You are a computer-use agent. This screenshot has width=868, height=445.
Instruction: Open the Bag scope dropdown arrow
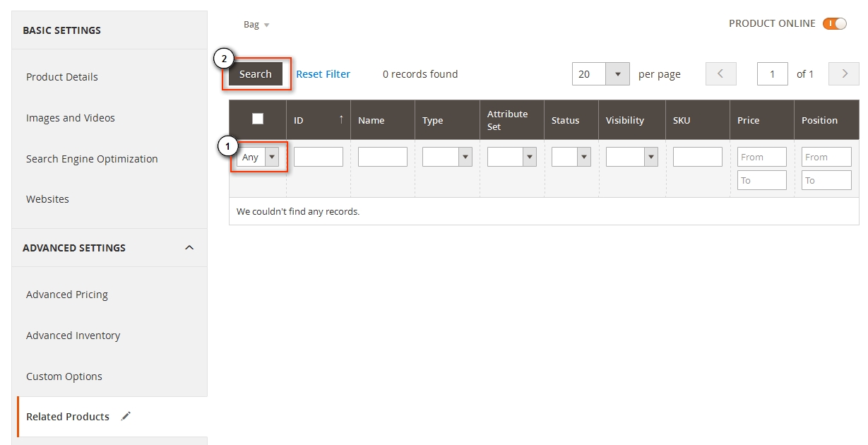click(x=266, y=24)
